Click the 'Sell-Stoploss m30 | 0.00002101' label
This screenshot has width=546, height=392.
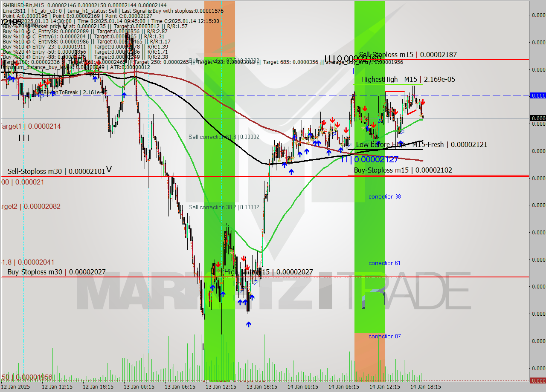[x=56, y=171]
